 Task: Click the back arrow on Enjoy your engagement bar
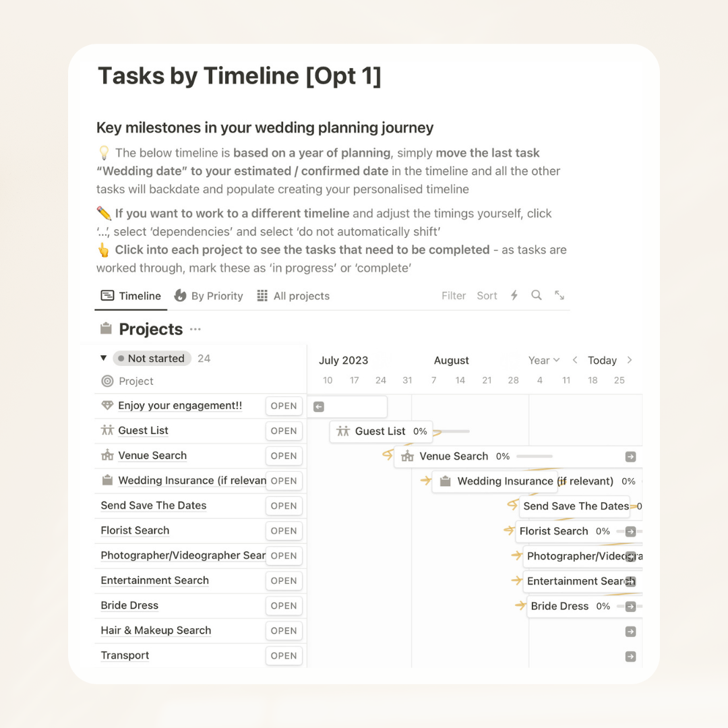click(319, 406)
